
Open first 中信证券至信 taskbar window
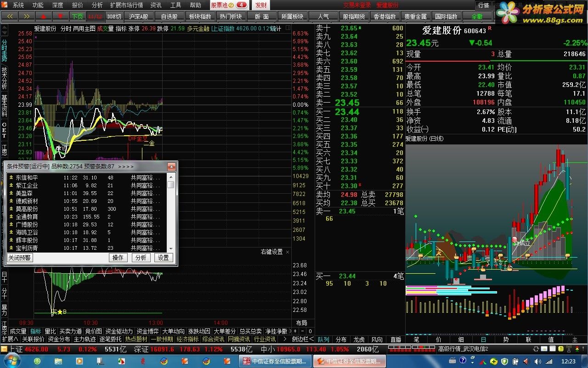pos(275,361)
